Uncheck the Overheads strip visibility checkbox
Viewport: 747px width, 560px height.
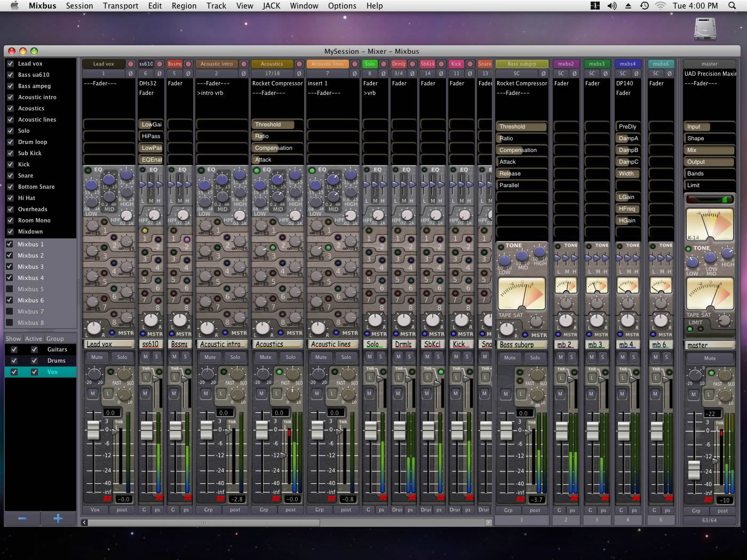(x=10, y=209)
